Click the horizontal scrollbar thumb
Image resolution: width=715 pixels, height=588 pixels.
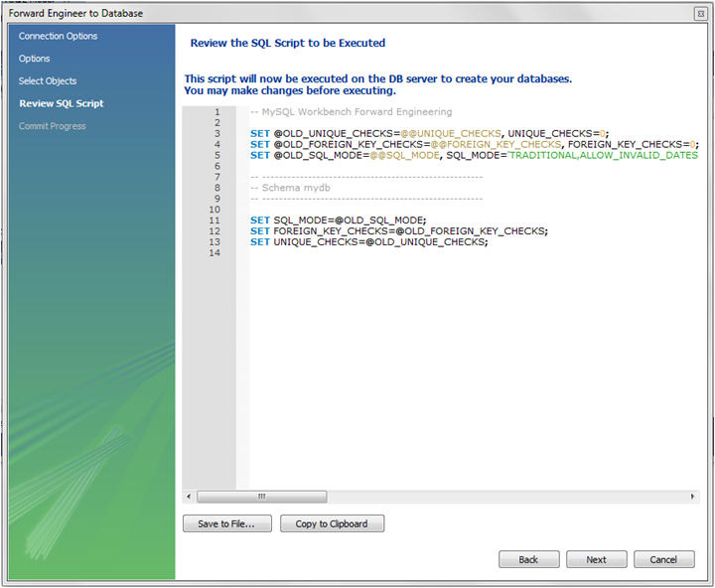point(262,496)
